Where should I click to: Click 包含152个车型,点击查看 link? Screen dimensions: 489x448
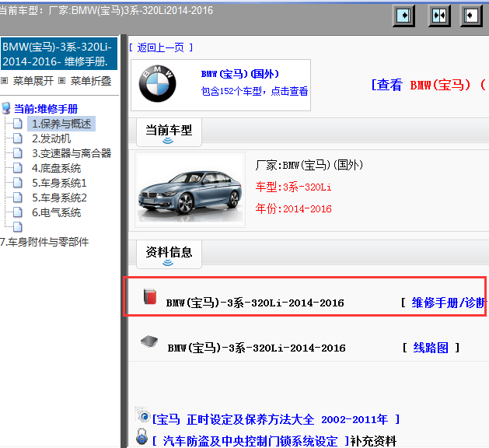pos(254,91)
